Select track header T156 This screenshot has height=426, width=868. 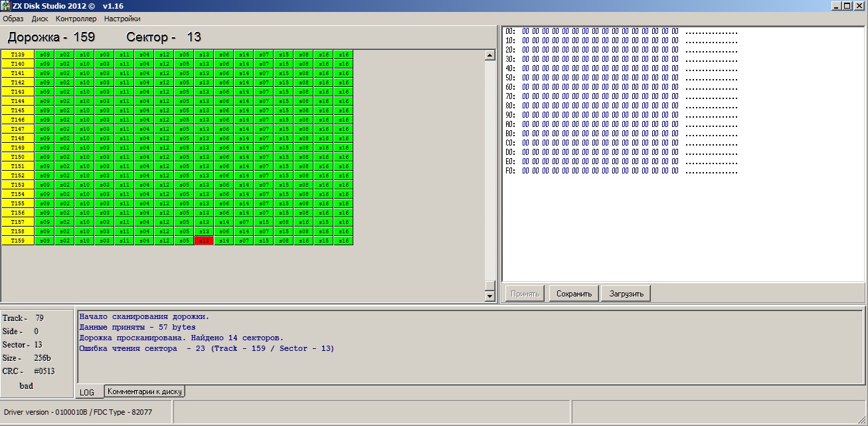pyautogui.click(x=18, y=213)
